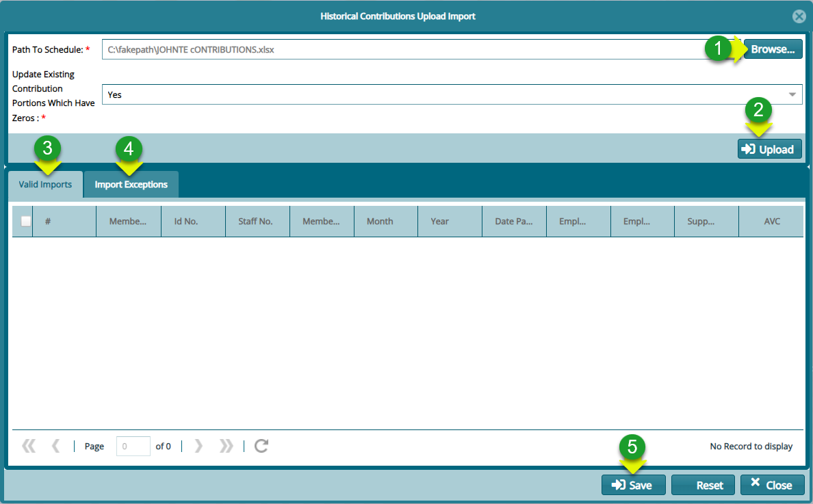Image resolution: width=813 pixels, height=504 pixels.
Task: Open the Import Exceptions tab
Action: tap(131, 185)
